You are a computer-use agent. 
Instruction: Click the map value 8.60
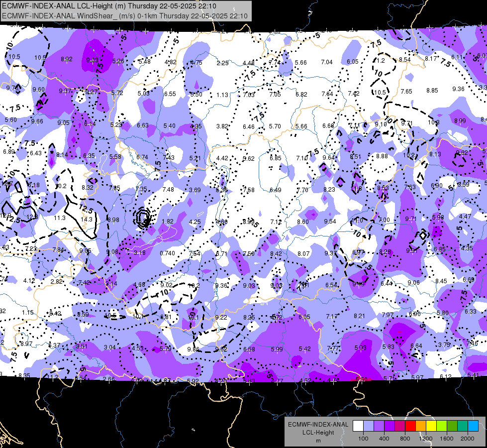(303, 222)
